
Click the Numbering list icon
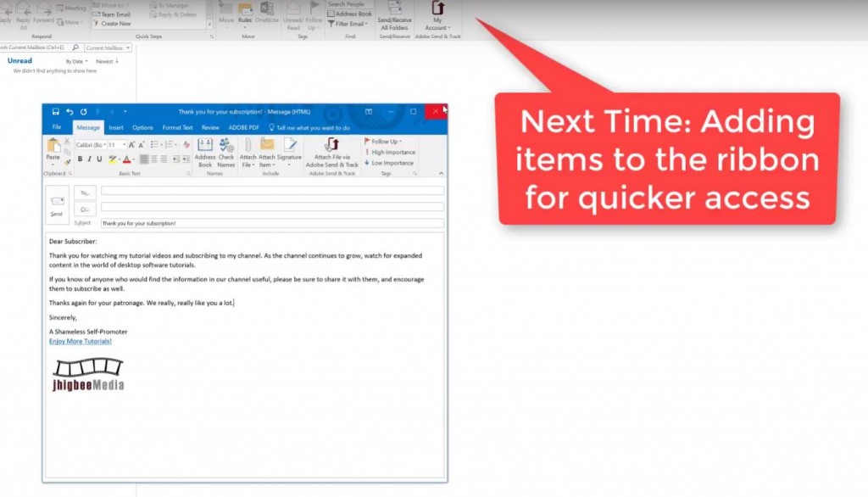(170, 145)
